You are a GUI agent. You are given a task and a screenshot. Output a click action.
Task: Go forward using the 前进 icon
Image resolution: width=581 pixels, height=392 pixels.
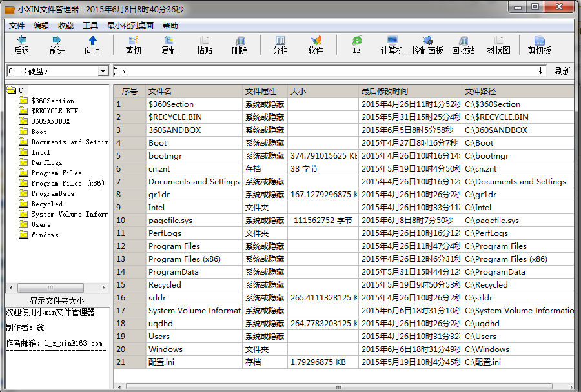[x=57, y=45]
